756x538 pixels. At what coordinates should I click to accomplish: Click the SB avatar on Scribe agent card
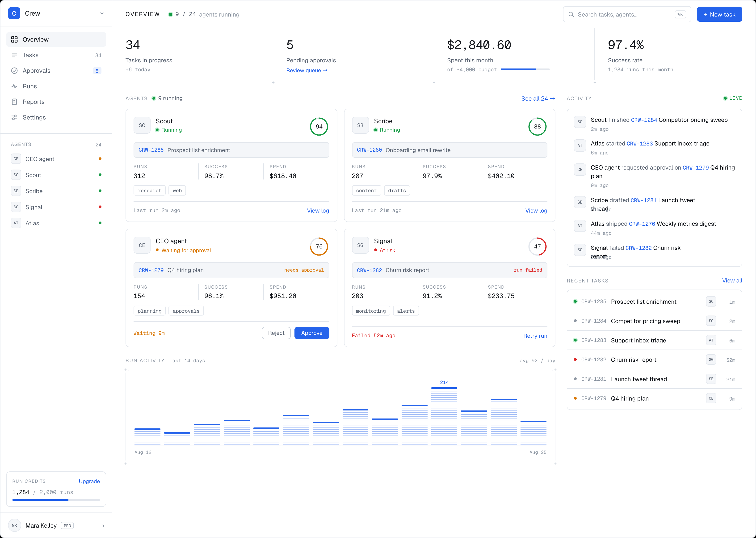coord(360,125)
